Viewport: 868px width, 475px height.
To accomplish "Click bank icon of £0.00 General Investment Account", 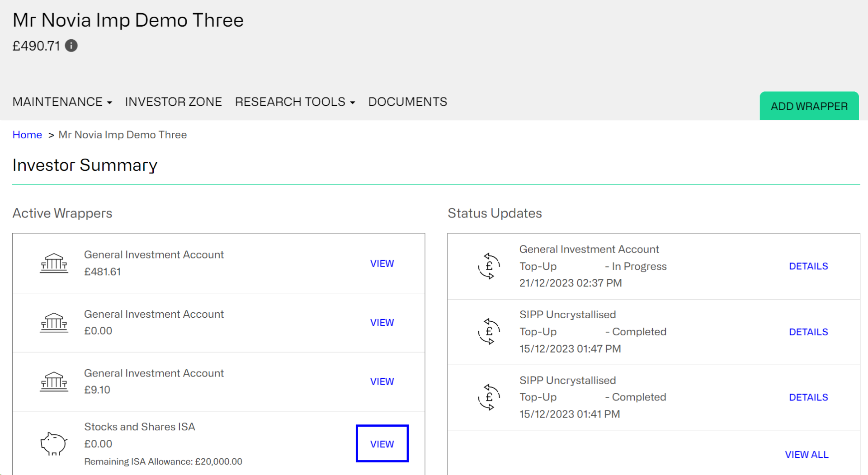I will [x=54, y=322].
